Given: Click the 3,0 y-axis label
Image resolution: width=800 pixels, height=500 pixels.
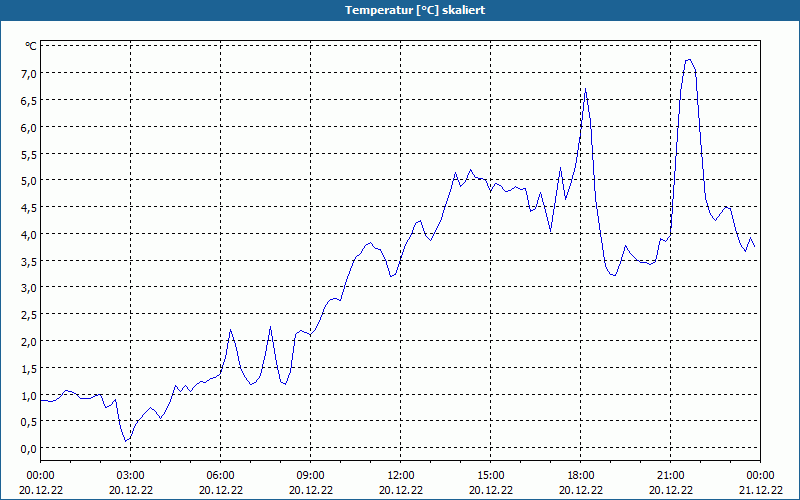Looking at the screenshot, I should click(x=29, y=288).
